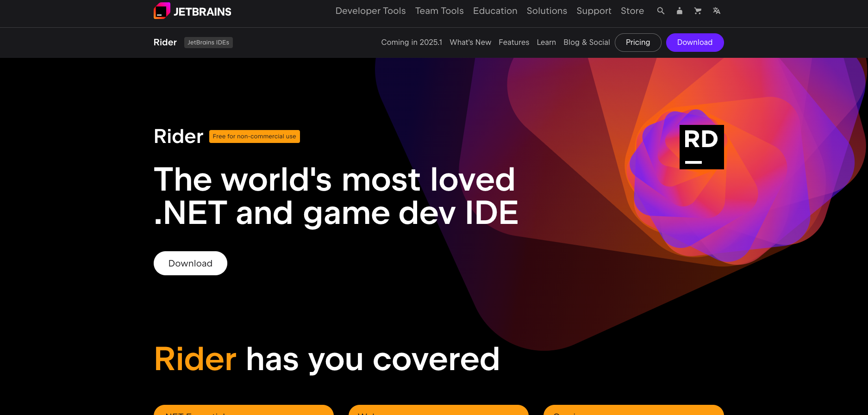Click the purple Download button in header
This screenshot has width=868, height=415.
coord(695,42)
